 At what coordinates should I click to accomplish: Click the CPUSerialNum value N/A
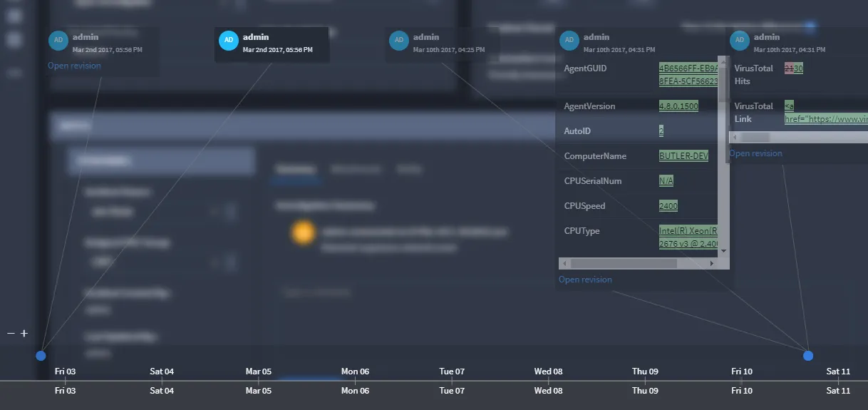pos(666,181)
